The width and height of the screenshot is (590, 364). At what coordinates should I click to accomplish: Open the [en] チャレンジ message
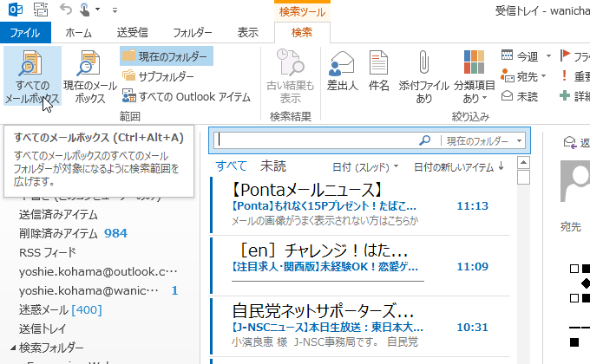(x=360, y=265)
